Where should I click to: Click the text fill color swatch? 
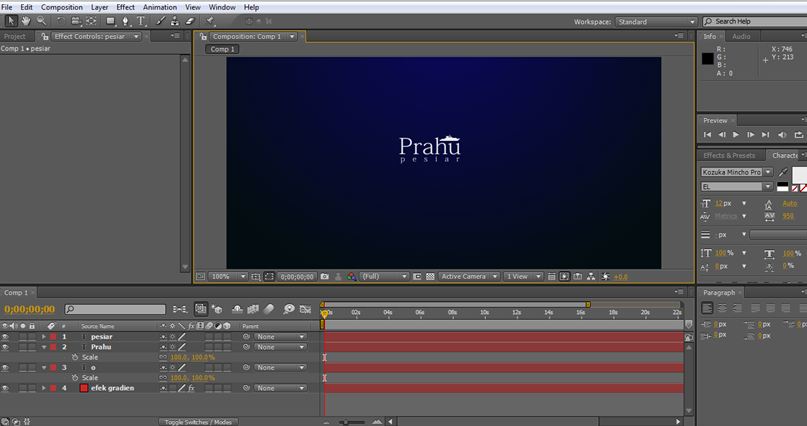click(799, 174)
